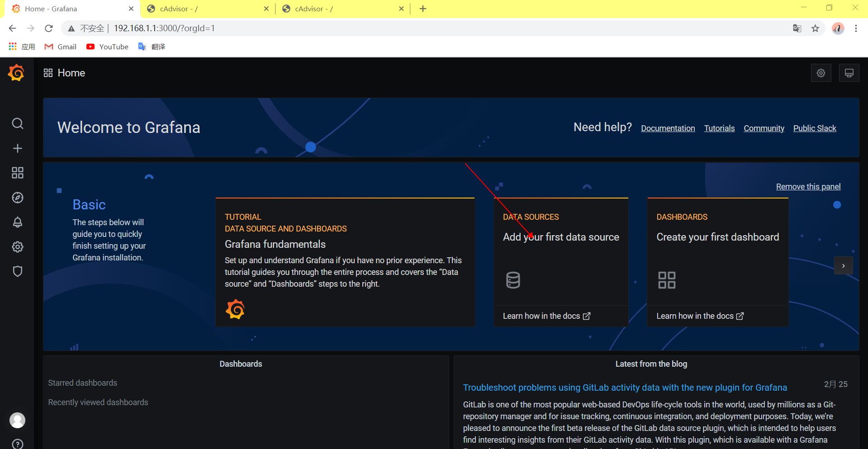Image resolution: width=868 pixels, height=449 pixels.
Task: Open the Create plus menu
Action: point(18,148)
